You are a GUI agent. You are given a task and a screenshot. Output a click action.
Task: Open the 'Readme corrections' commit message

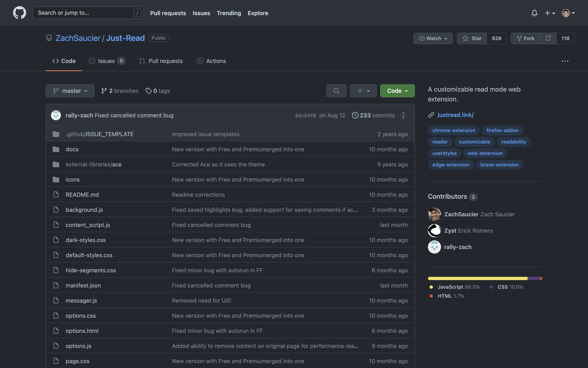198,194
